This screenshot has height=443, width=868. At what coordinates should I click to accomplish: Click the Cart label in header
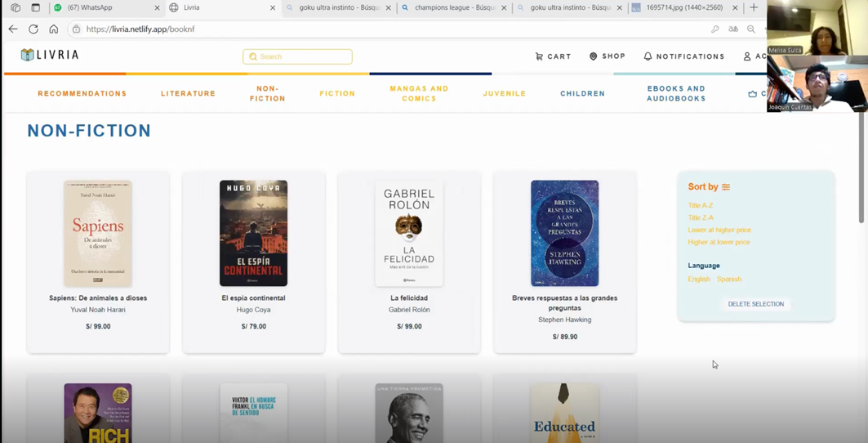[x=559, y=56]
